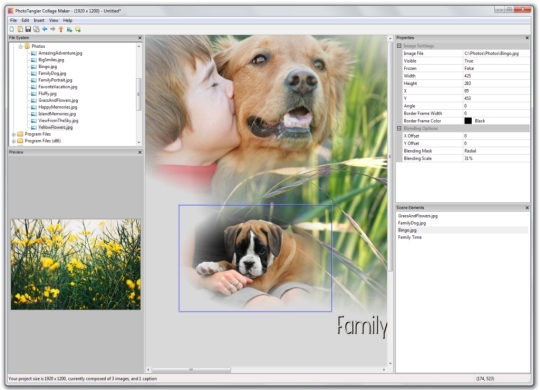This screenshot has width=540, height=390.
Task: Click the Save floppy disk toolbar icon
Action: click(28, 29)
